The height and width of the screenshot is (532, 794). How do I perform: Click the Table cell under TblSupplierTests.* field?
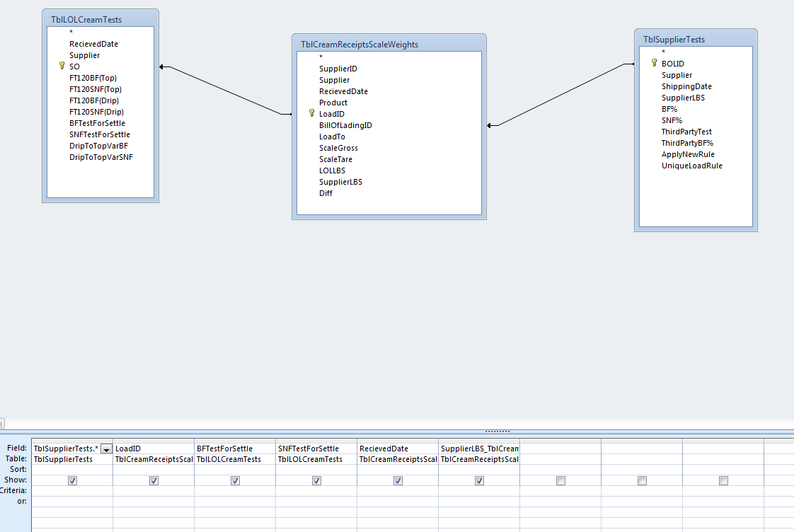pos(72,459)
